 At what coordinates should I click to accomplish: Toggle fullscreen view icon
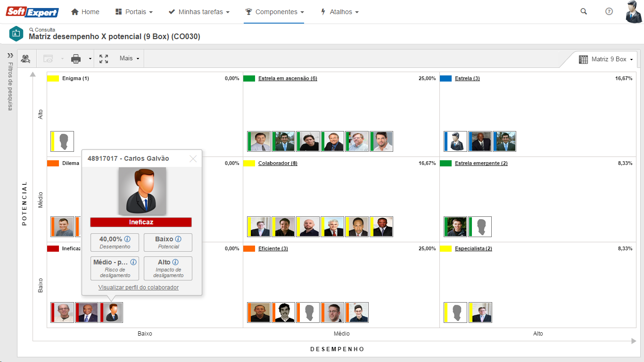(104, 59)
